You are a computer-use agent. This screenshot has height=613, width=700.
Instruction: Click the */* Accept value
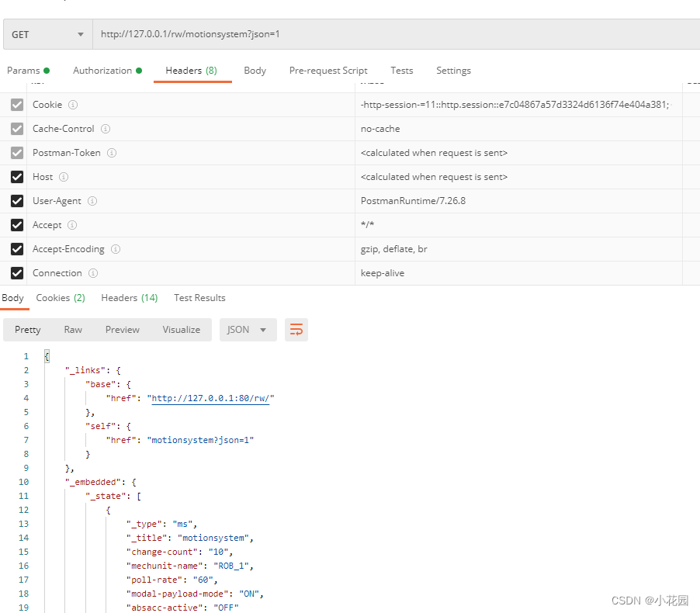click(x=367, y=224)
